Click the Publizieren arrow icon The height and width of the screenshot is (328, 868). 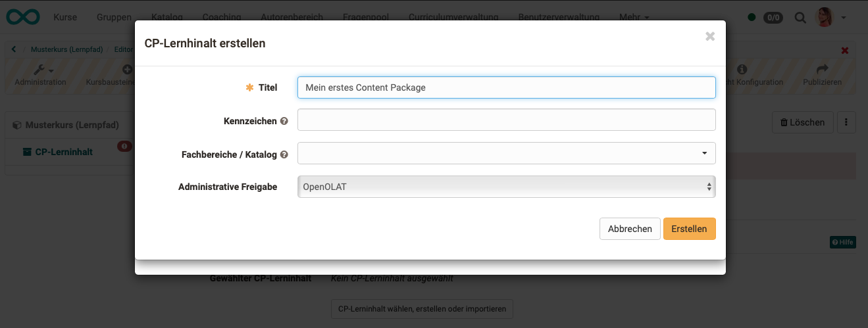coord(822,69)
